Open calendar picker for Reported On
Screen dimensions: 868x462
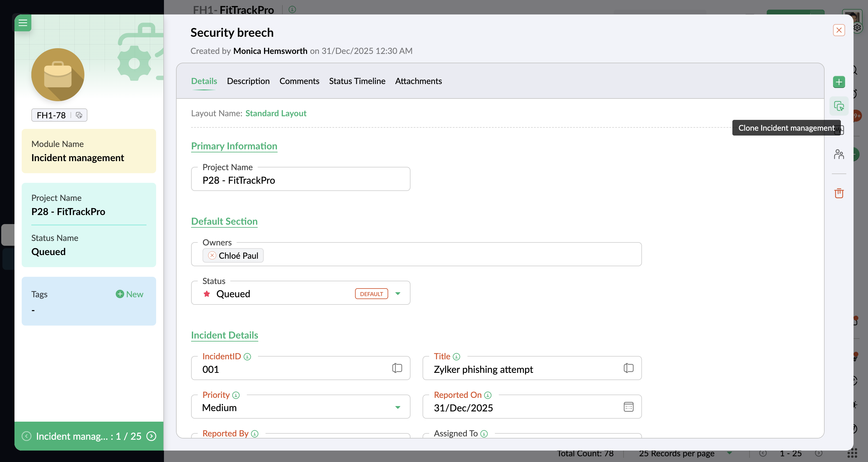628,407
